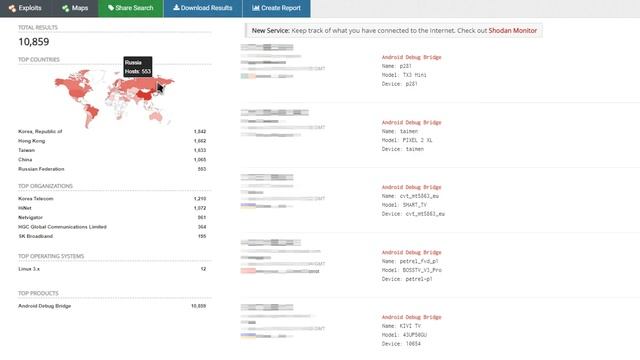Image resolution: width=640 pixels, height=360 pixels.
Task: Click the country flag of the BOSSTV result
Action: point(248,271)
